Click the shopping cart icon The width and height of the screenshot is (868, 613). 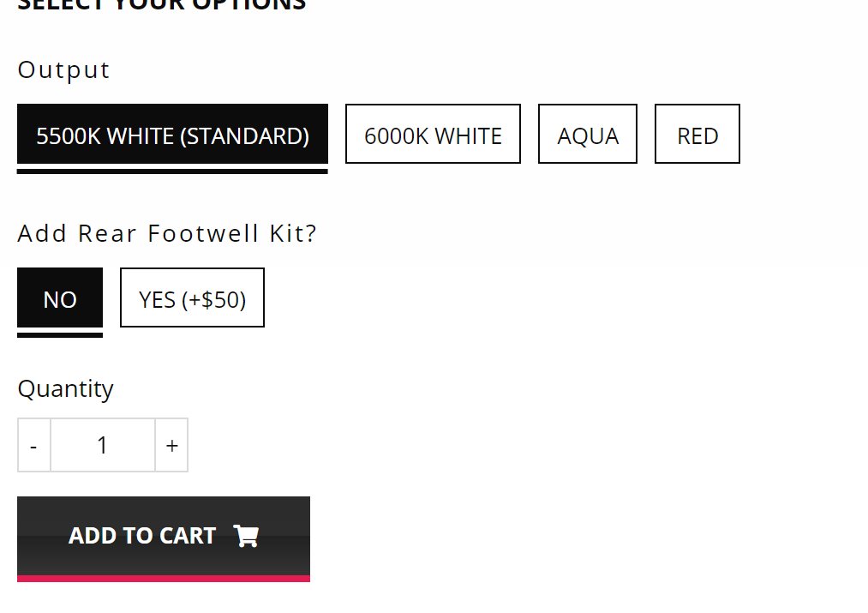click(x=246, y=536)
